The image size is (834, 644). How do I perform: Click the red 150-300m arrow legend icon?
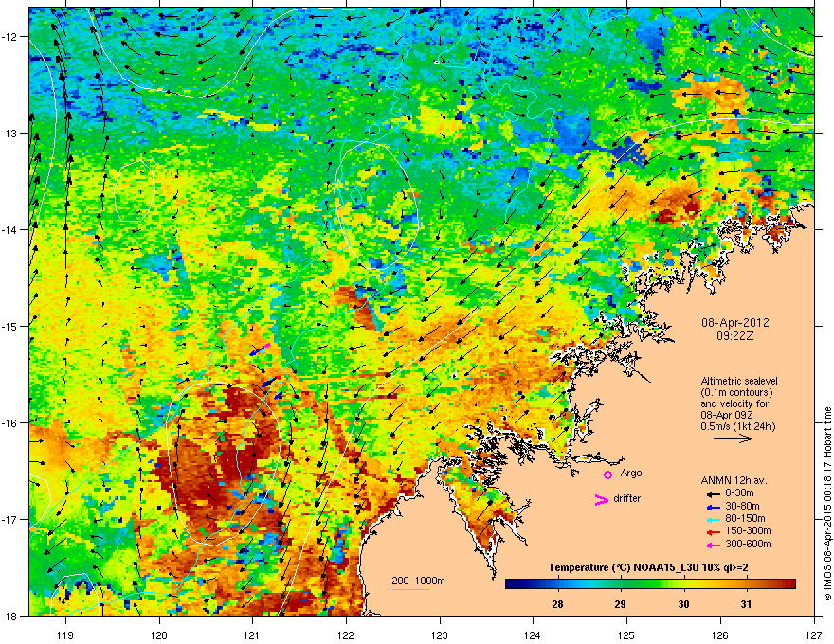pyautogui.click(x=713, y=532)
